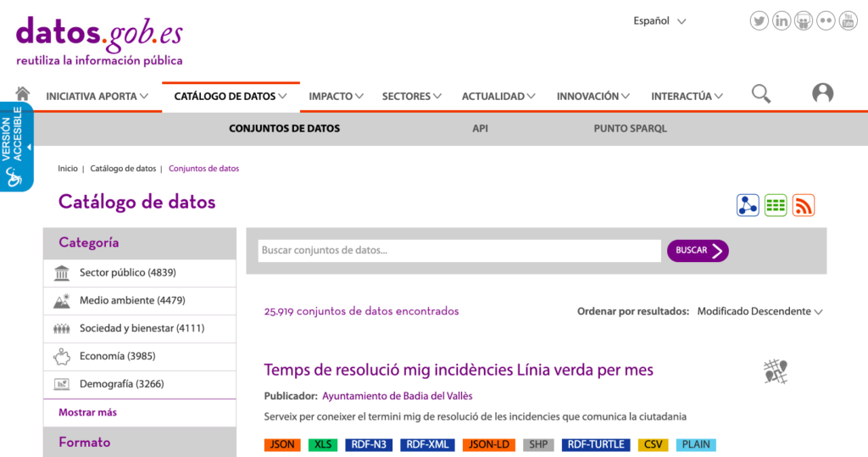Expand the Catálogo de datos menu
868x457 pixels.
coord(231,97)
